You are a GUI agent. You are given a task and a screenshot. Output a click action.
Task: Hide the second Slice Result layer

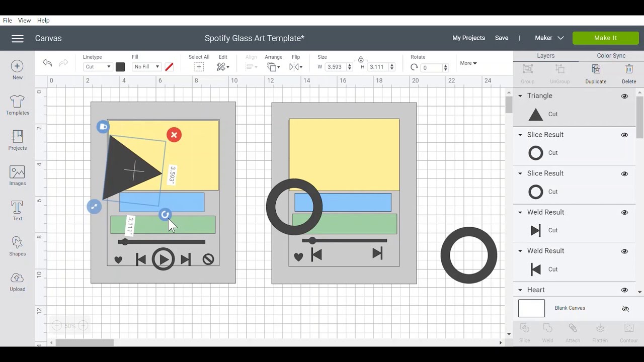(x=624, y=173)
